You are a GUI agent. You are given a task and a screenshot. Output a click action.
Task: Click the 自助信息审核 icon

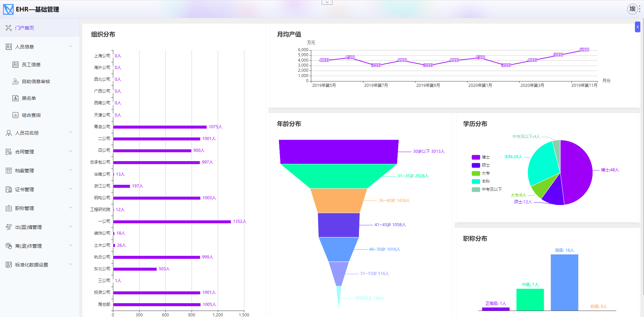(15, 81)
